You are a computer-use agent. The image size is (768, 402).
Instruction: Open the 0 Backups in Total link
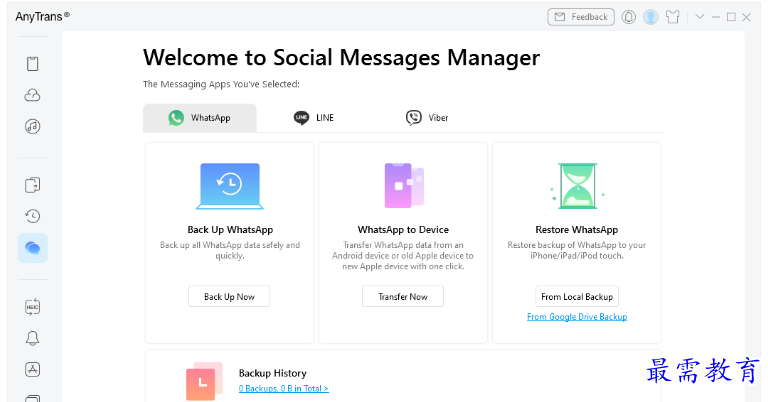tap(284, 389)
